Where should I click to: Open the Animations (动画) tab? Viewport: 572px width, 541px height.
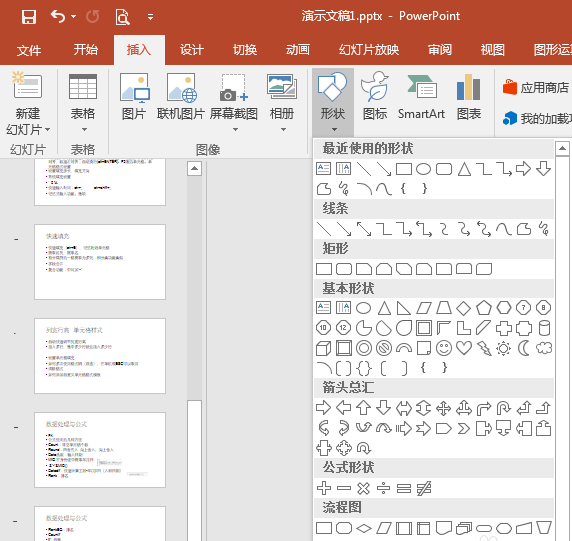(298, 50)
